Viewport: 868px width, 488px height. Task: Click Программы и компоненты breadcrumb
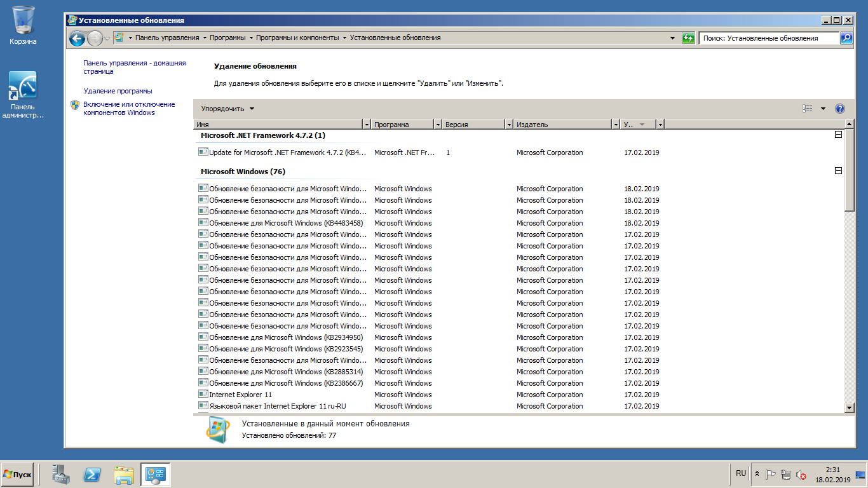[297, 38]
